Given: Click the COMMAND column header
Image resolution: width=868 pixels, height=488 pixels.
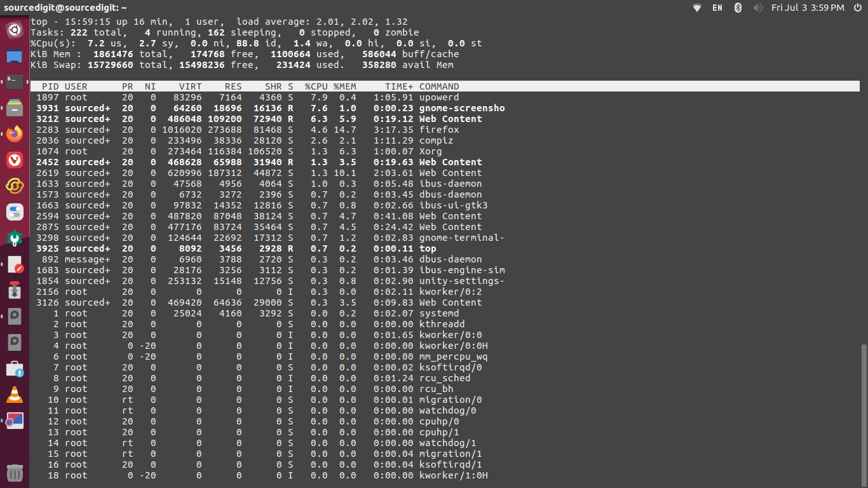Looking at the screenshot, I should point(439,86).
